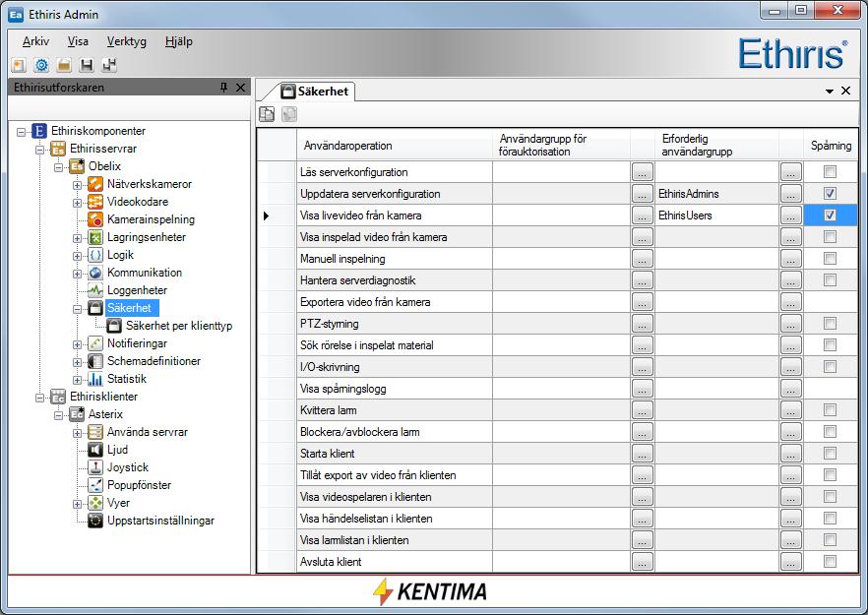Click the Säkerhet per klienttyp lock icon

pyautogui.click(x=114, y=326)
